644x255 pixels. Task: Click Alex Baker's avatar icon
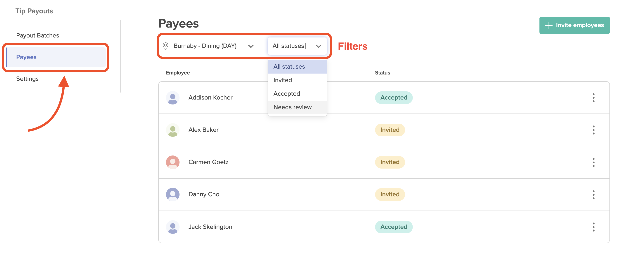(173, 130)
